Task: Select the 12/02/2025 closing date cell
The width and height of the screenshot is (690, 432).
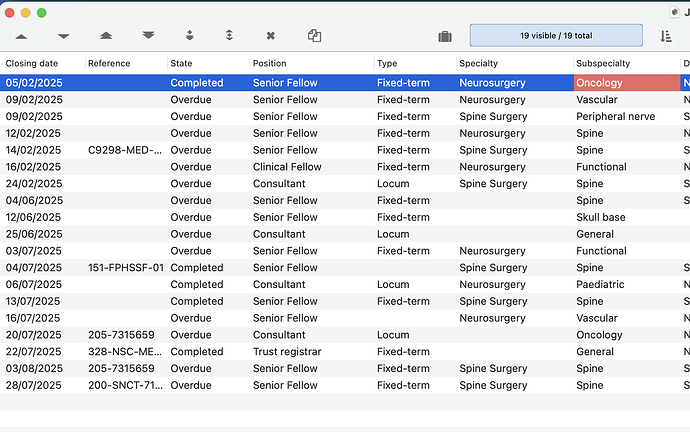Action: coord(33,133)
